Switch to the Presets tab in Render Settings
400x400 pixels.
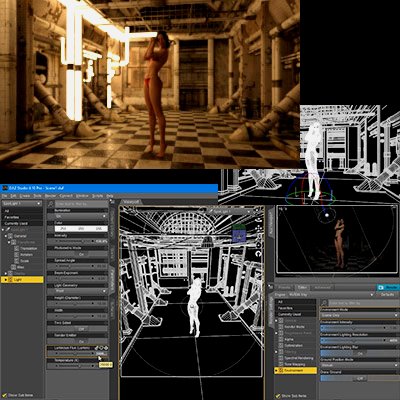click(284, 288)
